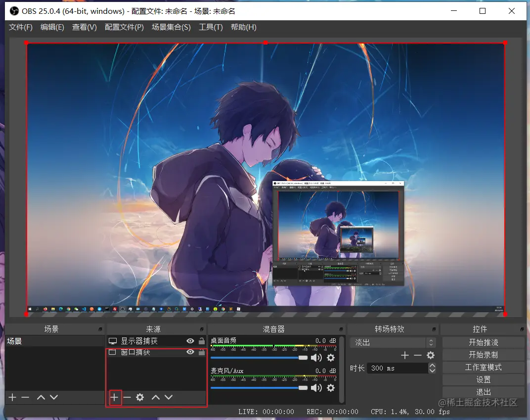Pop out 场景 dock panel icon
This screenshot has width=530, height=420.
click(x=100, y=329)
